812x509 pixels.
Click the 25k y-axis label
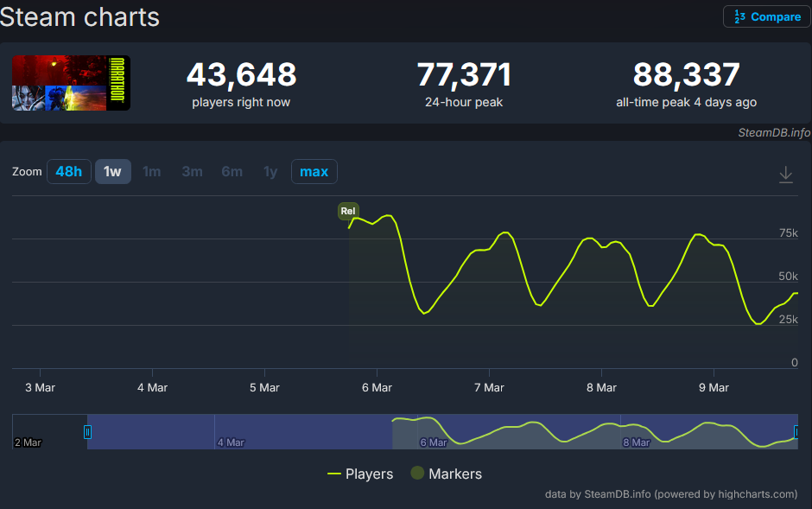788,320
